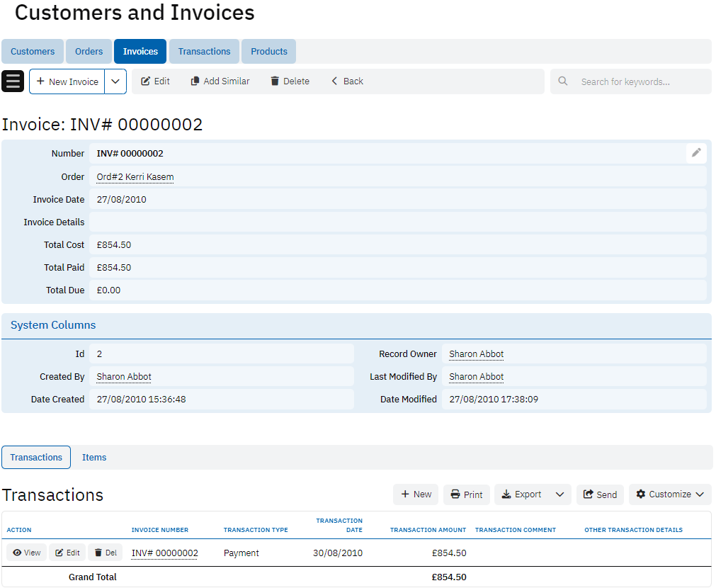Print the transactions list
This screenshot has height=588, width=716.
point(466,494)
